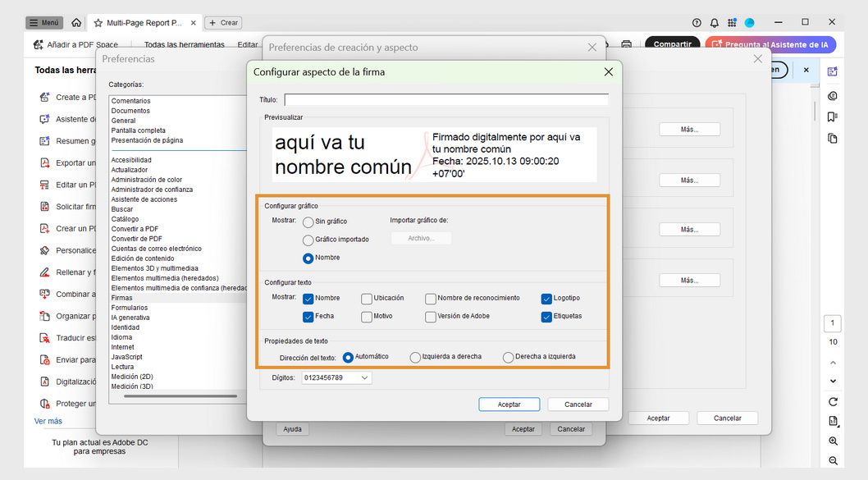Click Aceptar in the signature dialog
The height and width of the screenshot is (480, 868).
click(509, 404)
